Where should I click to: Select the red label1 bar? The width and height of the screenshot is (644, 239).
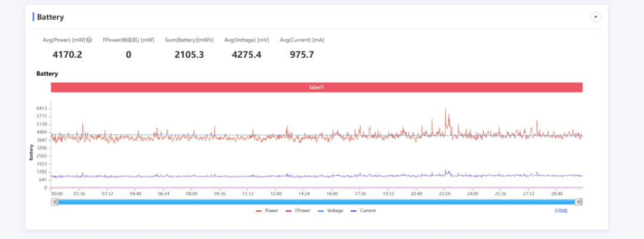pyautogui.click(x=317, y=88)
